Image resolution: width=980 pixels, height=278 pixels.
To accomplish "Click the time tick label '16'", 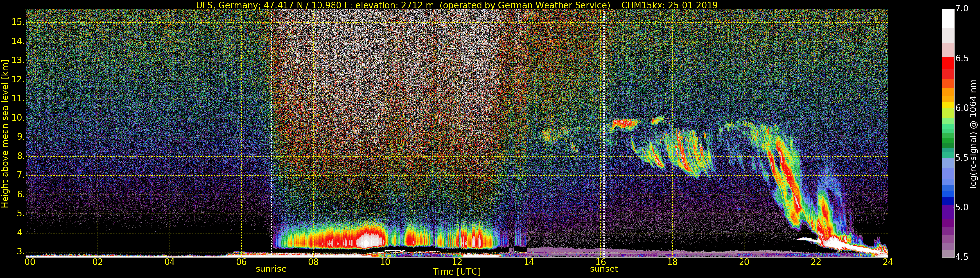I will tap(601, 262).
